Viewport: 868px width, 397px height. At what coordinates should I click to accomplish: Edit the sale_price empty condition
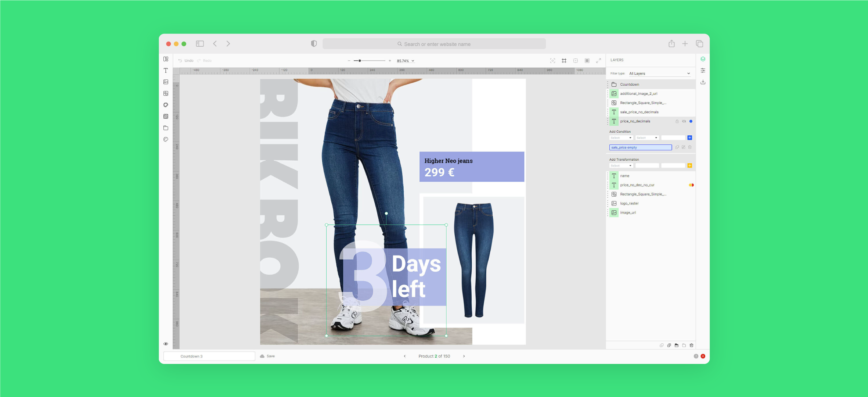click(x=683, y=147)
